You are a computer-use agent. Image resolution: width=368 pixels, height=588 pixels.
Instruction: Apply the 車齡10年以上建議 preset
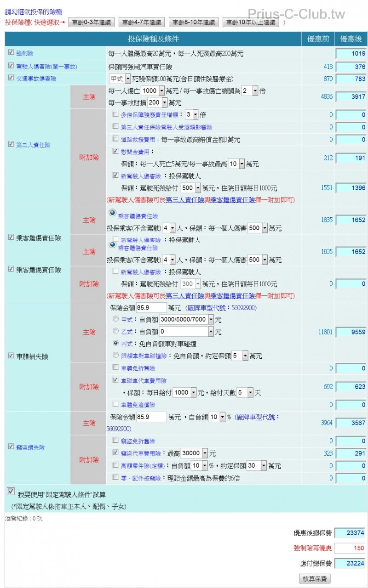(251, 22)
